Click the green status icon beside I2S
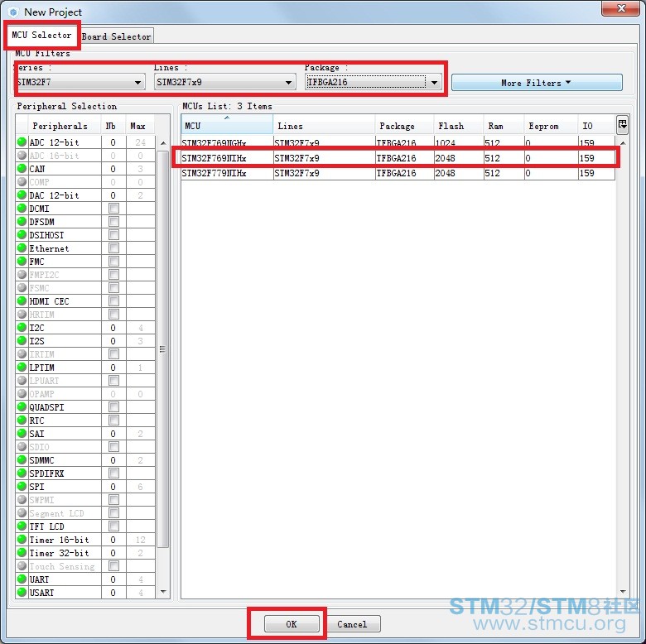Screen dimensions: 646x644 pyautogui.click(x=22, y=340)
